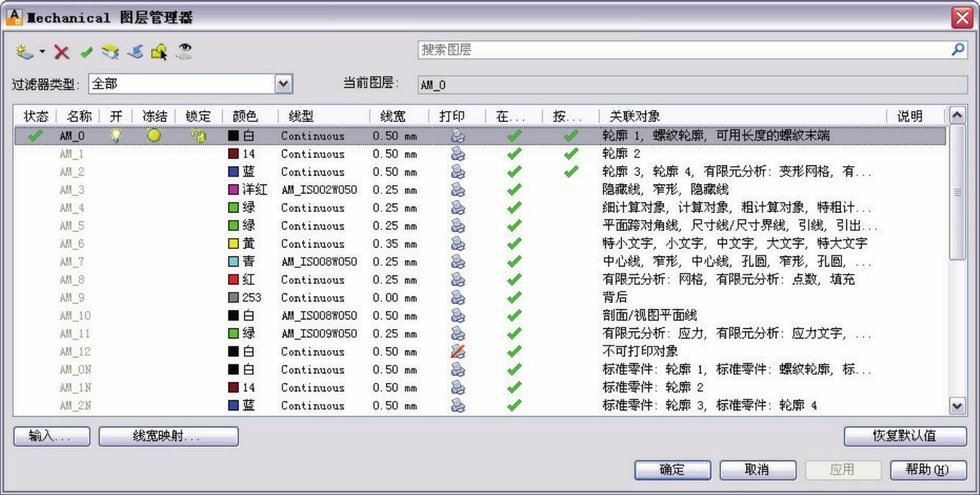Toggle the printer icon for AM_0N
The image size is (980, 495).
coord(458,369)
